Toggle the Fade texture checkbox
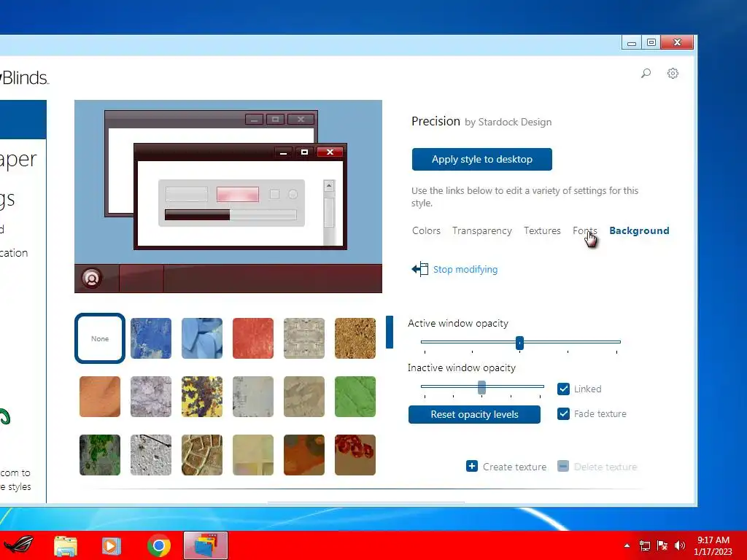Viewport: 747px width, 560px height. (x=563, y=414)
